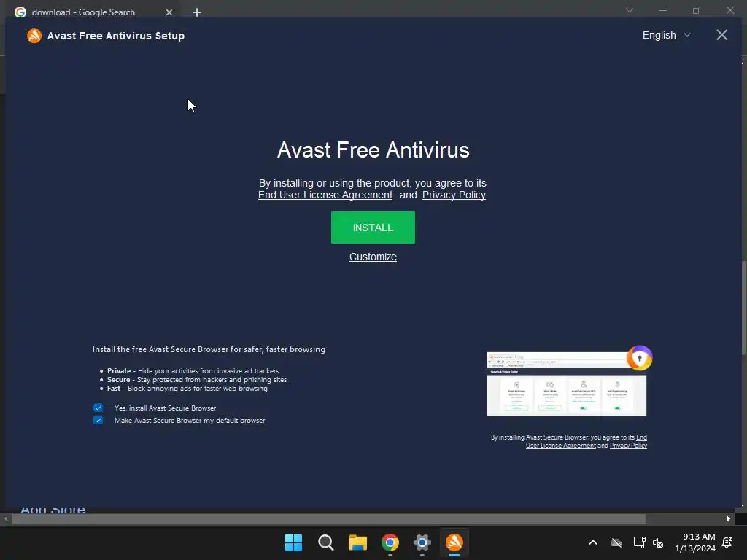Open the Customize installation link

tap(373, 257)
